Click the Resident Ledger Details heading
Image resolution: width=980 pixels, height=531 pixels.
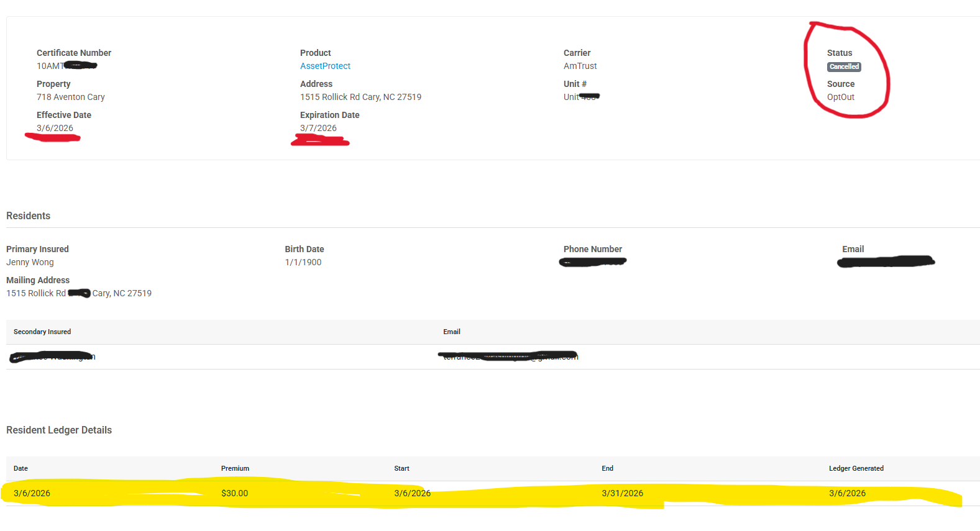pyautogui.click(x=59, y=430)
